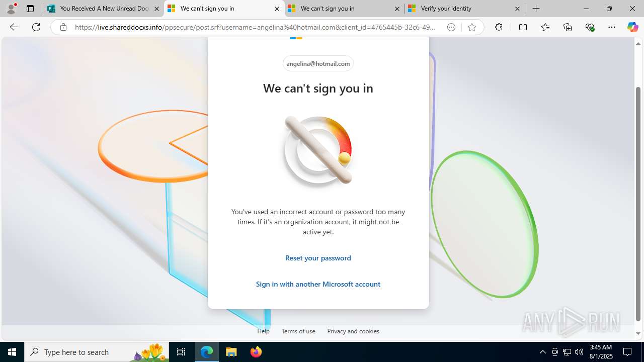Open the Edge profile icon
The height and width of the screenshot is (362, 644).
pos(11,9)
